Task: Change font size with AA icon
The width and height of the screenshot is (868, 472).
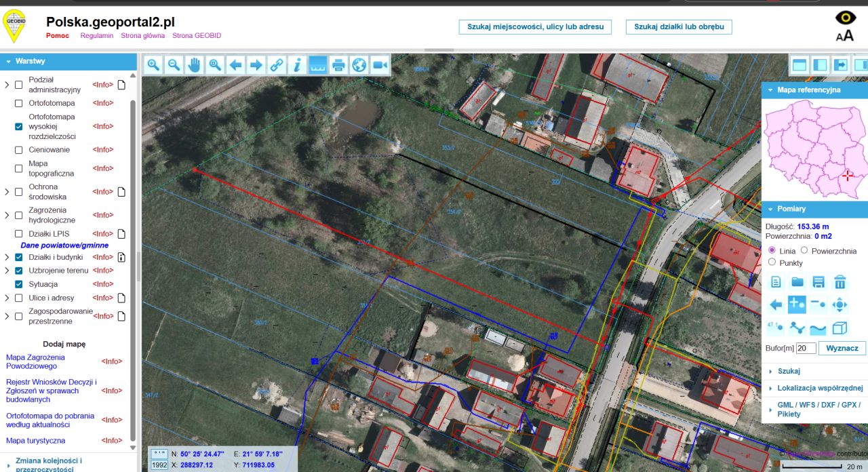Action: [845, 36]
